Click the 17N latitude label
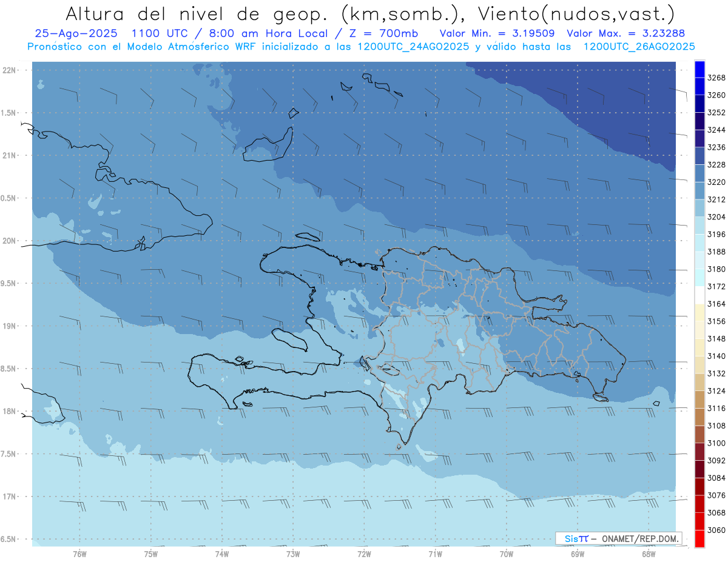Image resolution: width=728 pixels, height=562 pixels. click(10, 497)
